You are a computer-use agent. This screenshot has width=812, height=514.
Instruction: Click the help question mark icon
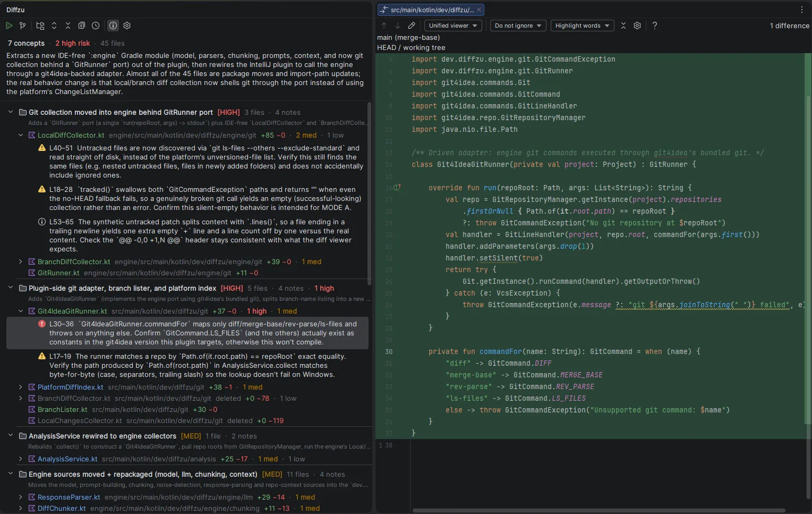click(x=655, y=26)
